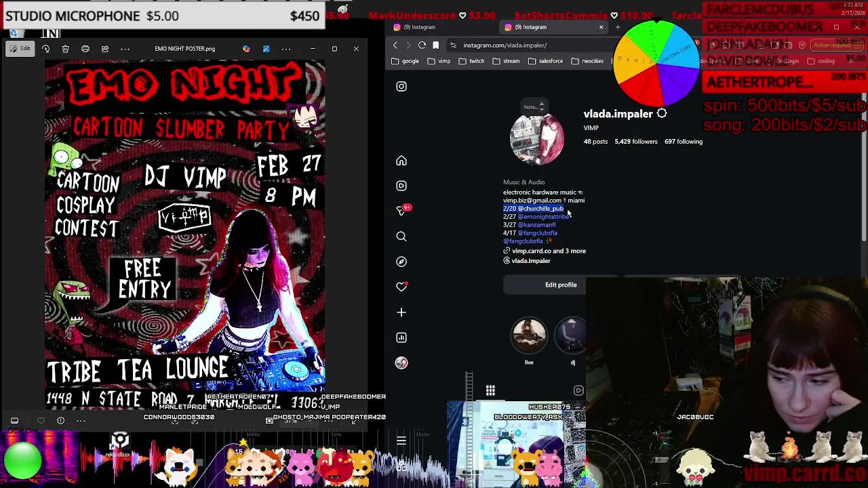868x488 pixels.
Task: Show file info in Photos bottom bar
Action: point(60,421)
